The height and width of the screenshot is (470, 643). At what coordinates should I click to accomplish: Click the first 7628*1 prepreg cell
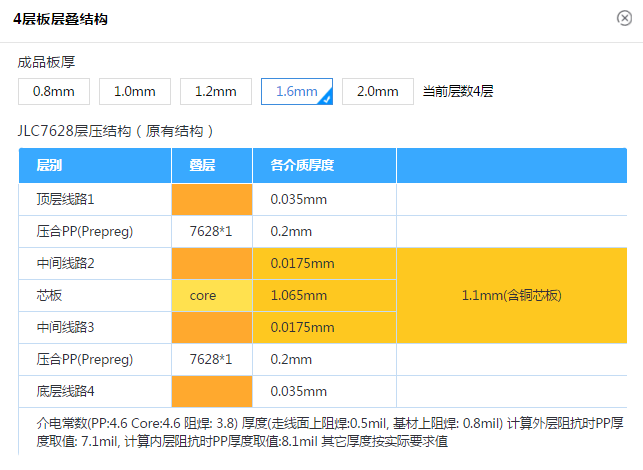212,231
